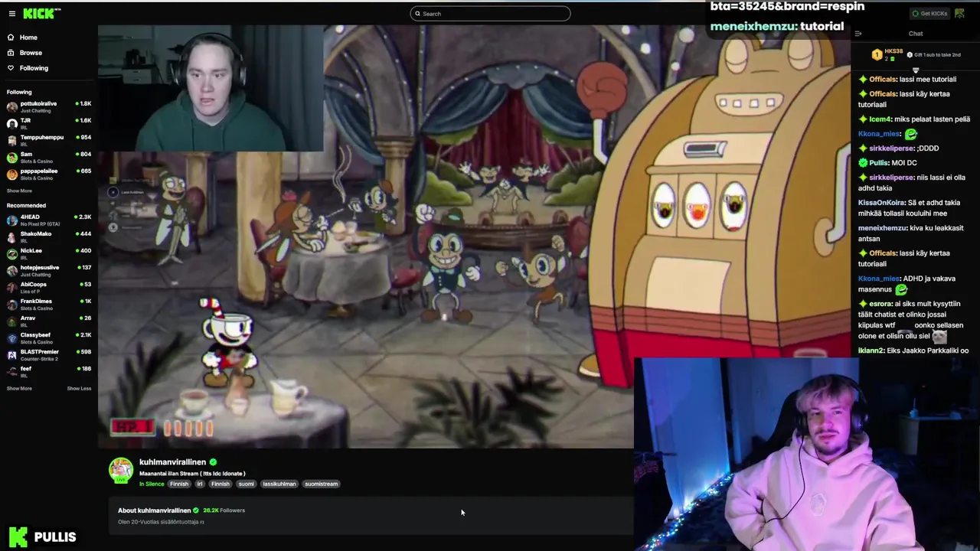Click the Maanantai illan Stream title text

pyautogui.click(x=192, y=474)
